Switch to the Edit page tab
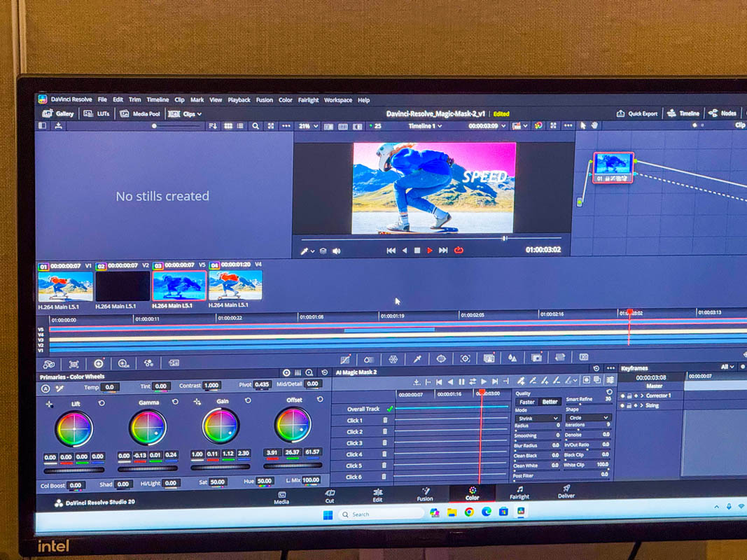747x560 pixels. 378,495
